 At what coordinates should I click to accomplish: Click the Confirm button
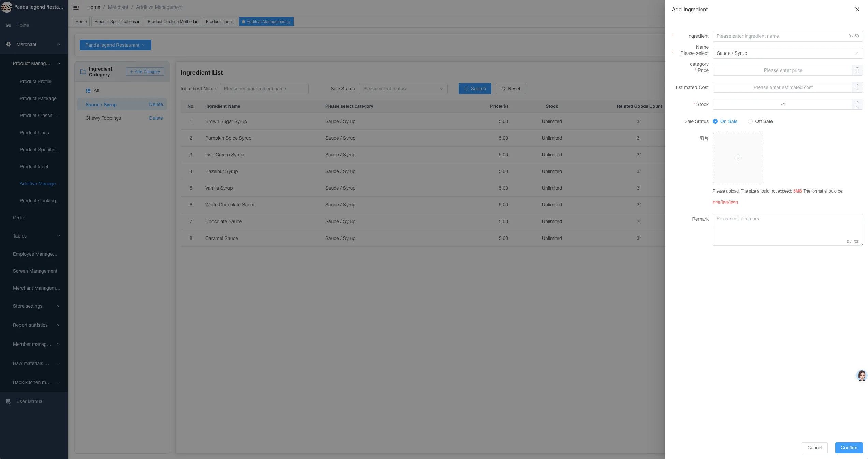click(849, 448)
